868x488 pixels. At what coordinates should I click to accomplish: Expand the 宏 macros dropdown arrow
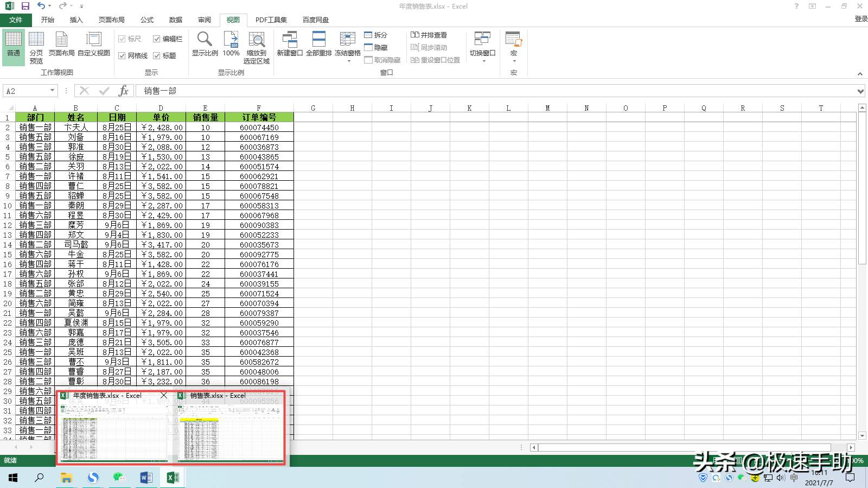514,61
